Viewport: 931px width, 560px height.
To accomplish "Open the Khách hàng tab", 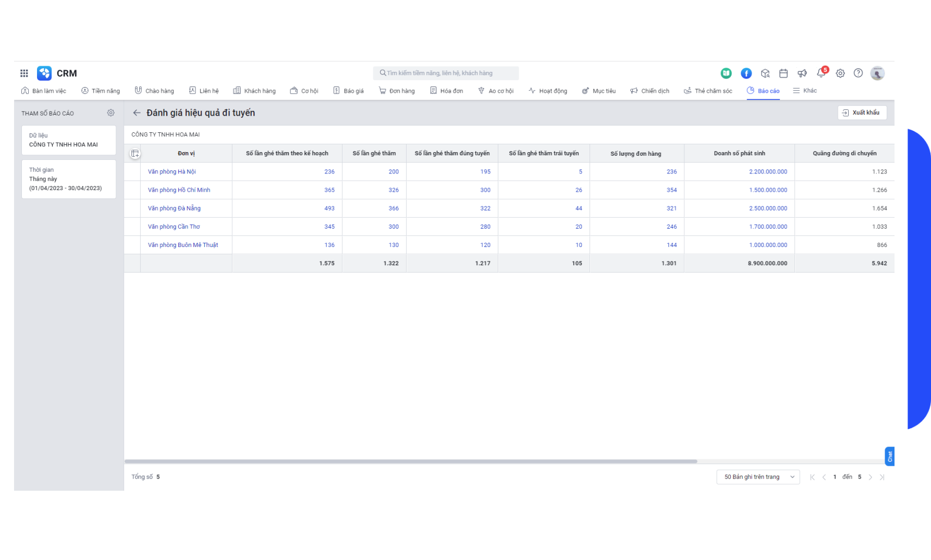I will point(254,91).
